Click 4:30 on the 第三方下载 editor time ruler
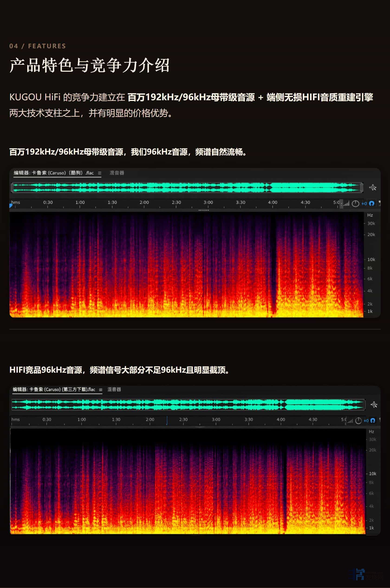This screenshot has height=588, width=390. pyautogui.click(x=313, y=420)
